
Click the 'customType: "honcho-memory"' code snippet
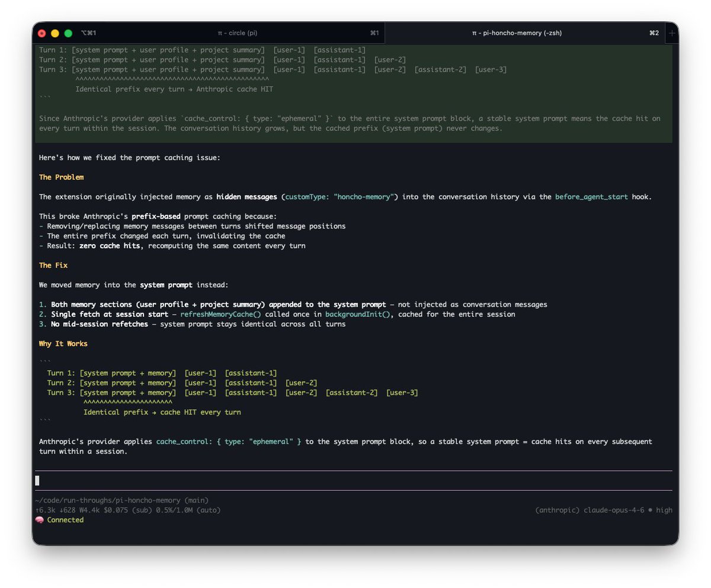(x=339, y=197)
